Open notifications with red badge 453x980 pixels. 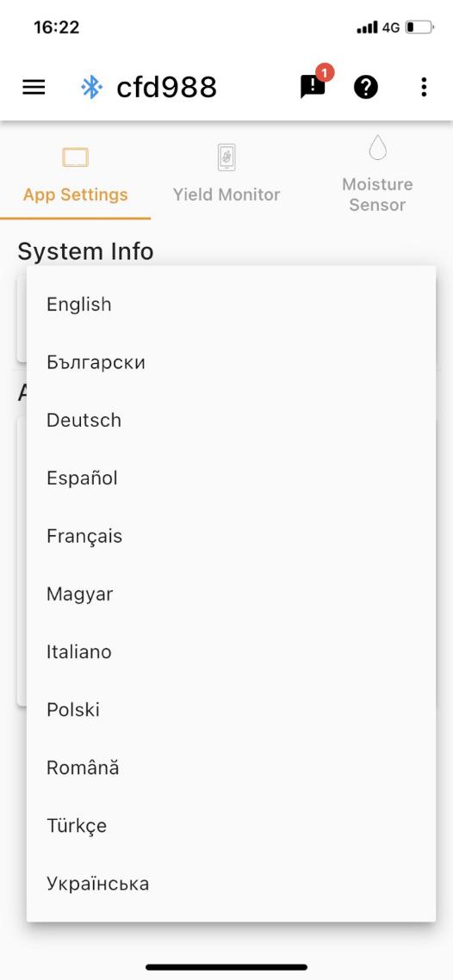point(314,84)
